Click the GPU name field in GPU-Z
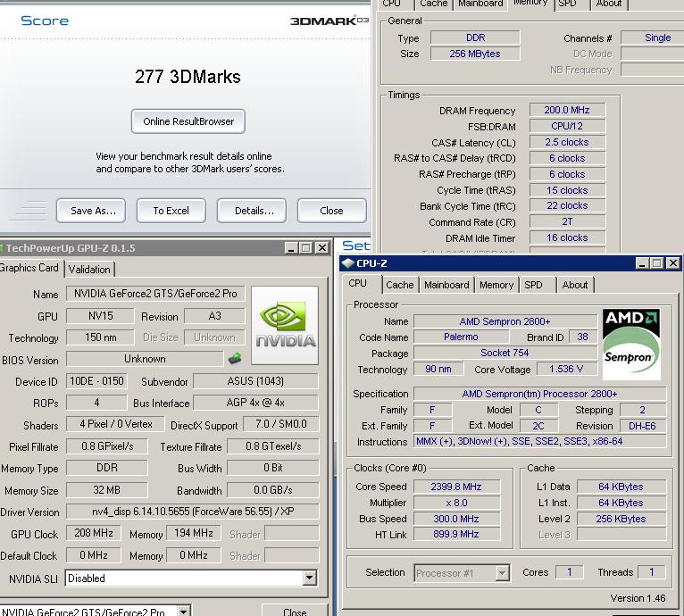684x616 pixels. point(155,294)
